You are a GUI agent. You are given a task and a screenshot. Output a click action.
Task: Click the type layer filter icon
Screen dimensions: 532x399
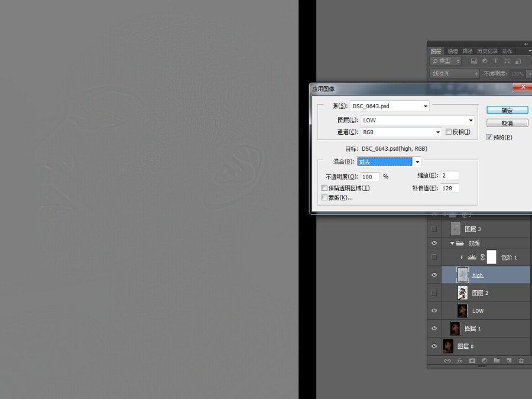(496, 61)
